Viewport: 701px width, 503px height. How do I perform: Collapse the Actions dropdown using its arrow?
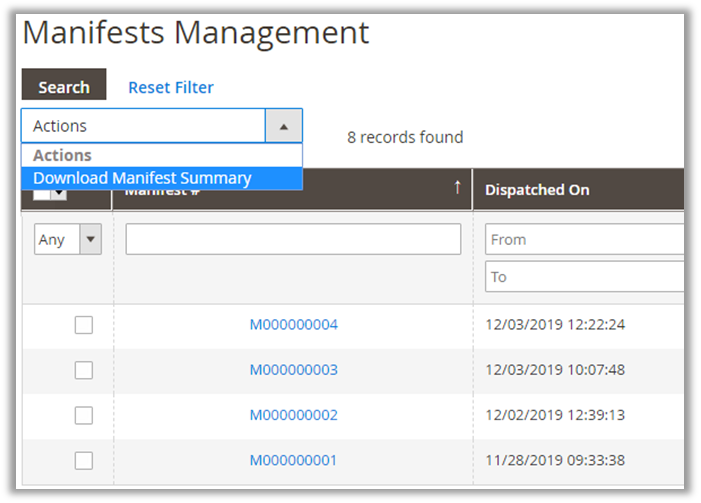[283, 126]
